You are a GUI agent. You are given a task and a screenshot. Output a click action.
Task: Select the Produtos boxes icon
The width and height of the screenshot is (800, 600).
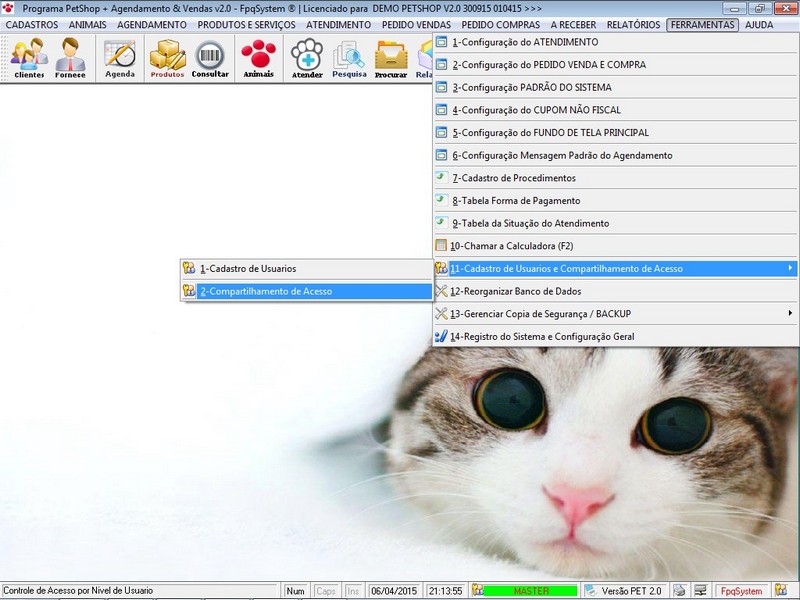point(167,58)
